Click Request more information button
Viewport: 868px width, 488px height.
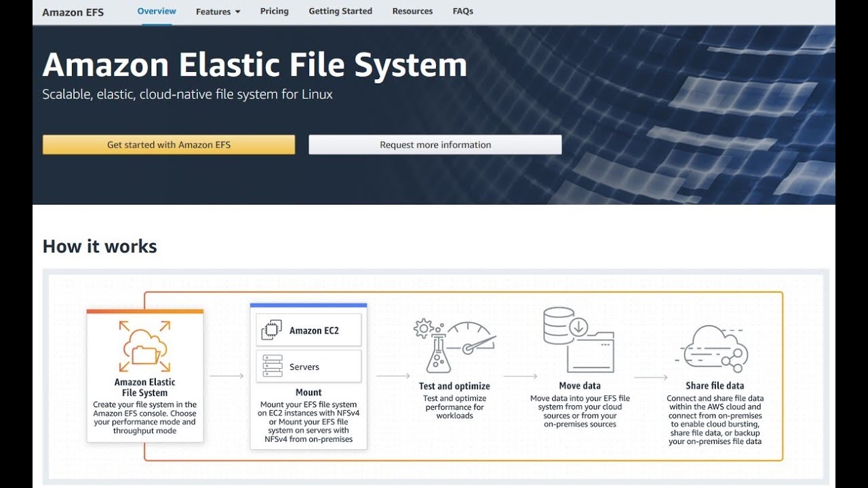[x=435, y=144]
